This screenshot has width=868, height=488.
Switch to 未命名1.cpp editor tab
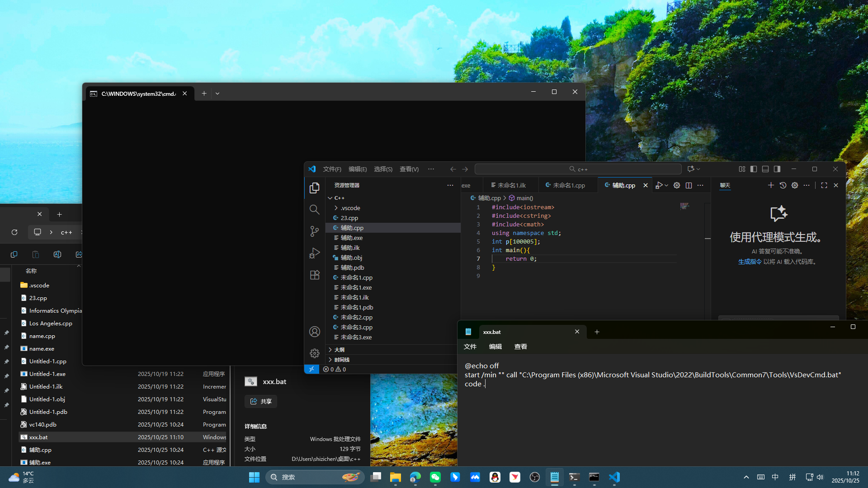tap(568, 185)
